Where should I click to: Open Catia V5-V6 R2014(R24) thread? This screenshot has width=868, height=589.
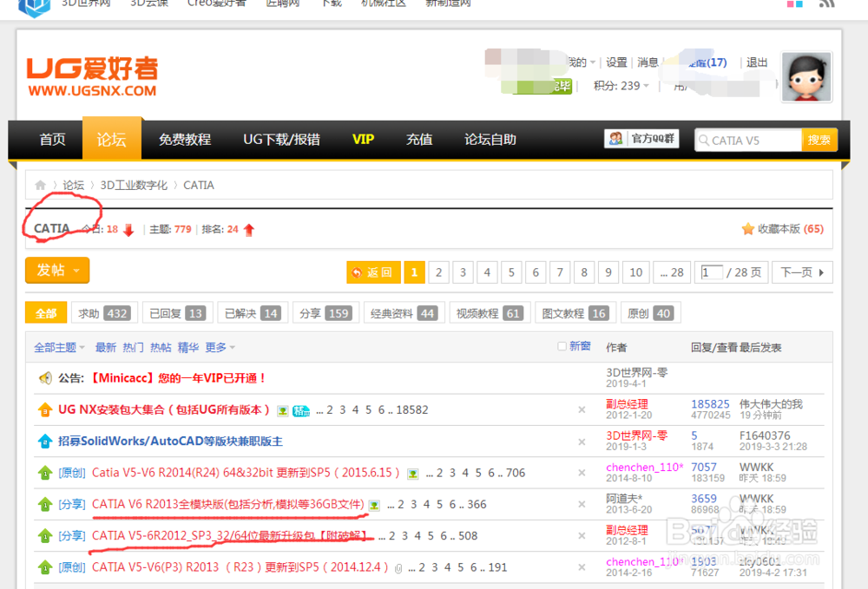tap(246, 473)
